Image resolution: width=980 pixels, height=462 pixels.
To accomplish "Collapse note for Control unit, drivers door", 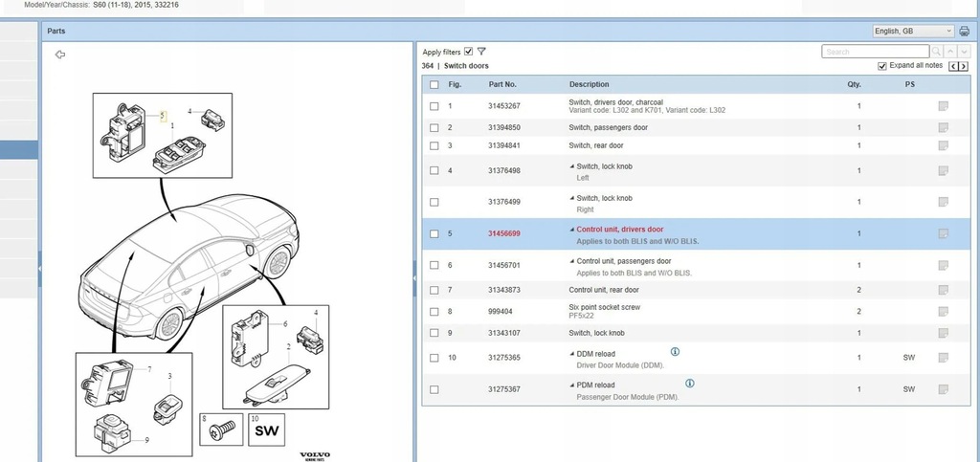I will pyautogui.click(x=572, y=230).
